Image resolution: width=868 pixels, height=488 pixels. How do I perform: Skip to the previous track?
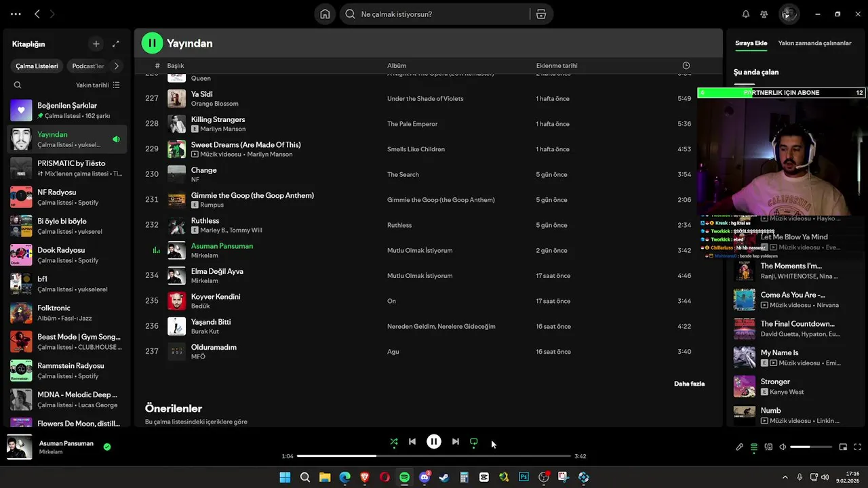412,442
